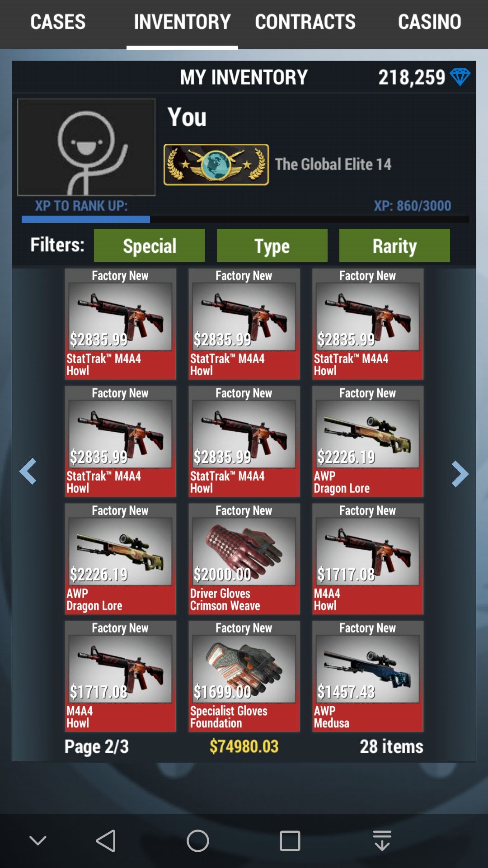This screenshot has height=868, width=488.
Task: Select the Driver Gloves Crimson Weave item
Action: [244, 559]
